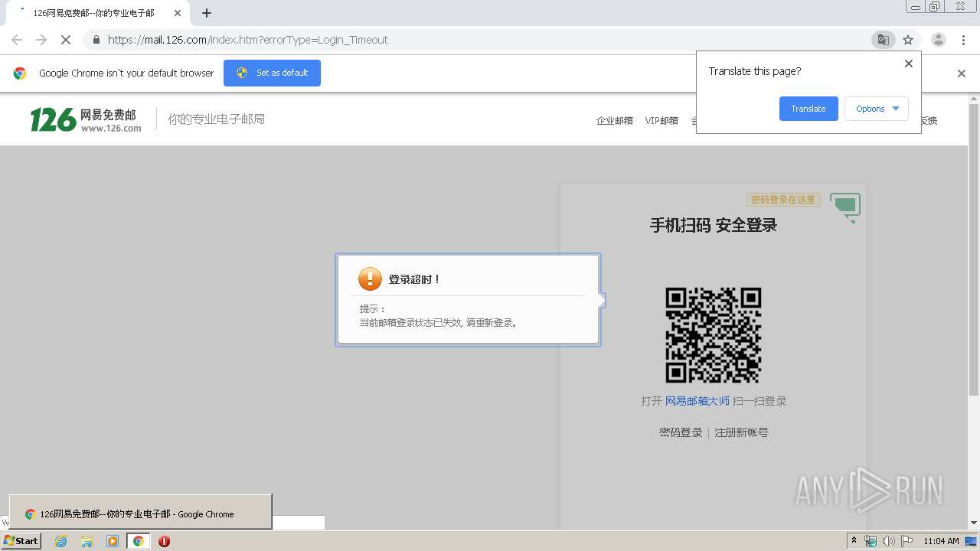The width and height of the screenshot is (980, 551).
Task: Switch to password login via the monitor icon
Action: (x=845, y=207)
